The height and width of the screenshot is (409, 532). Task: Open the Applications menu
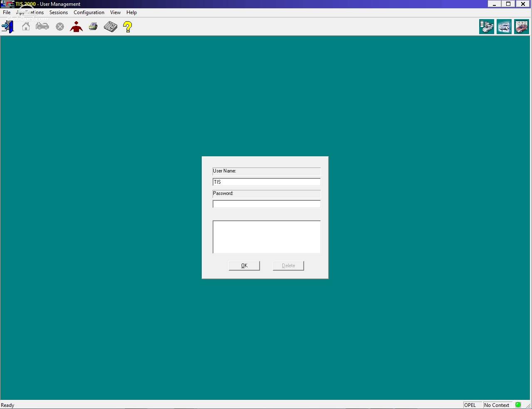coord(30,12)
